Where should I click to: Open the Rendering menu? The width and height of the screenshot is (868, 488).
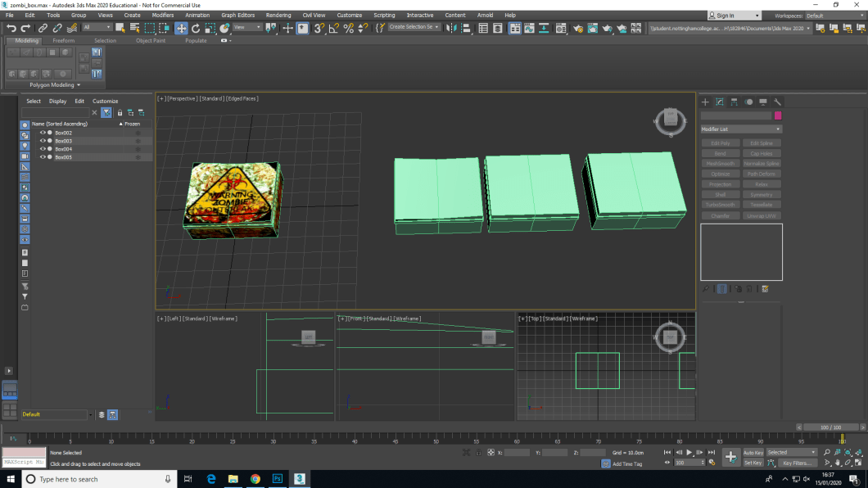click(x=278, y=15)
